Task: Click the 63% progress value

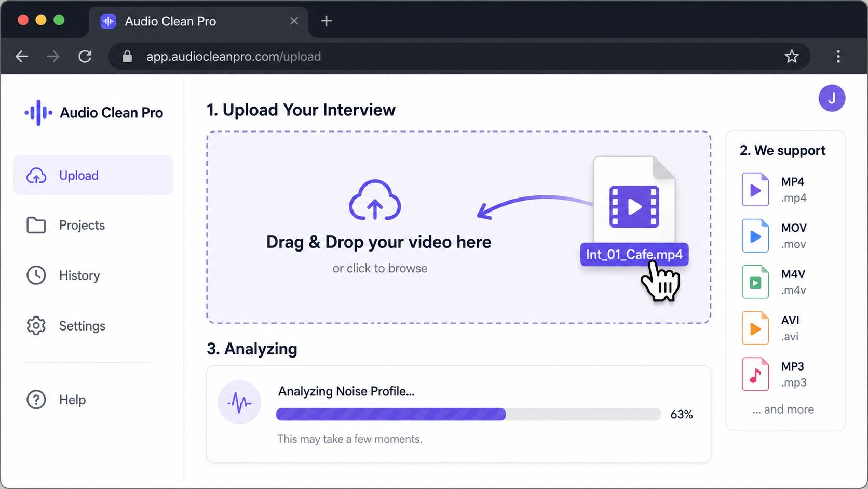Action: pos(682,414)
